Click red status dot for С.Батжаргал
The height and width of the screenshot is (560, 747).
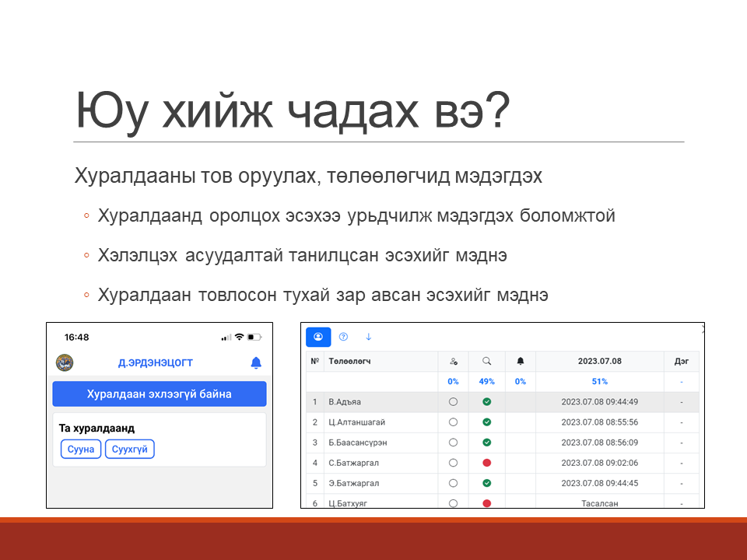pyautogui.click(x=486, y=463)
